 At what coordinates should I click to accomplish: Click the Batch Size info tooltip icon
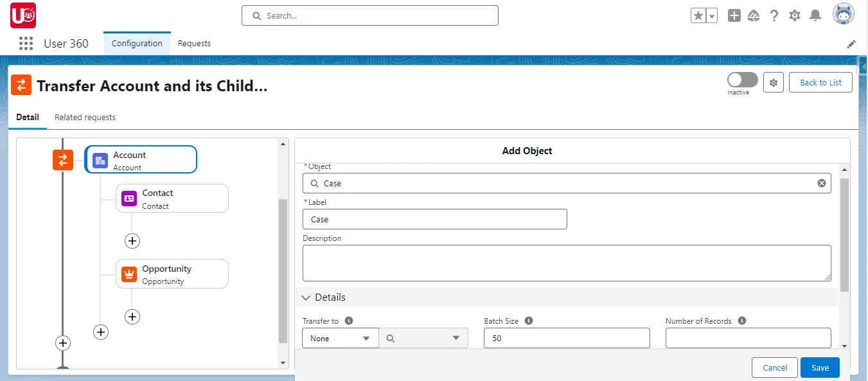coord(528,320)
